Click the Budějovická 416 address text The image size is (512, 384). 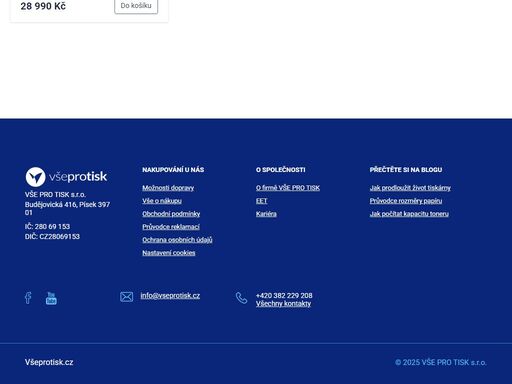(67, 208)
